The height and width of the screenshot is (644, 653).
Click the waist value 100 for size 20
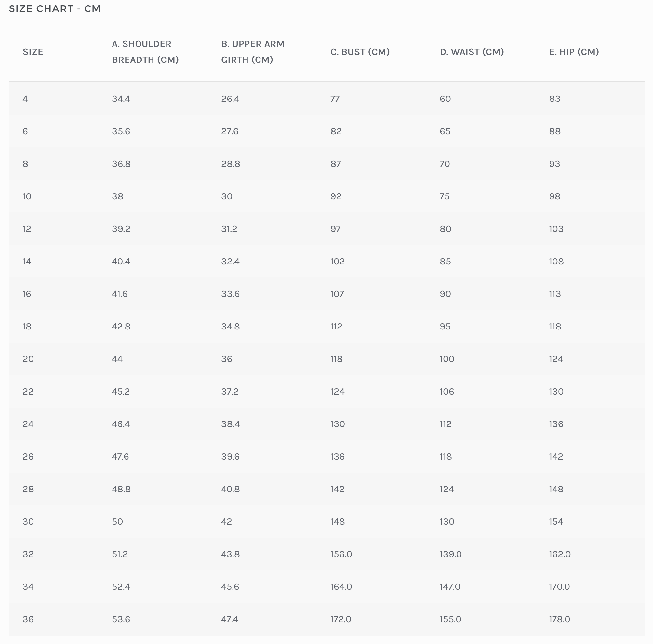coord(447,359)
